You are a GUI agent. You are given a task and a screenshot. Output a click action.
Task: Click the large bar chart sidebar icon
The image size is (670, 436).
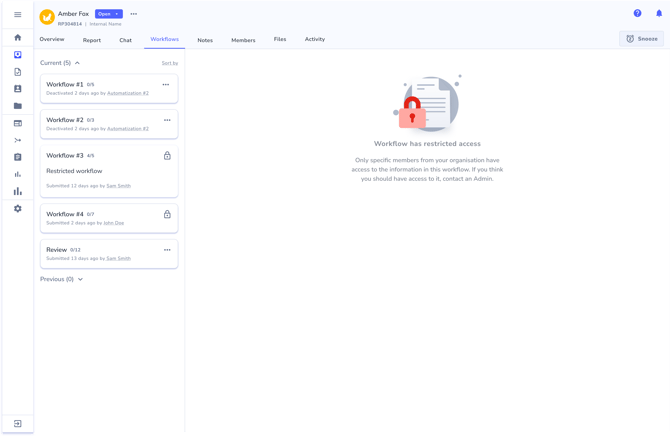click(18, 191)
